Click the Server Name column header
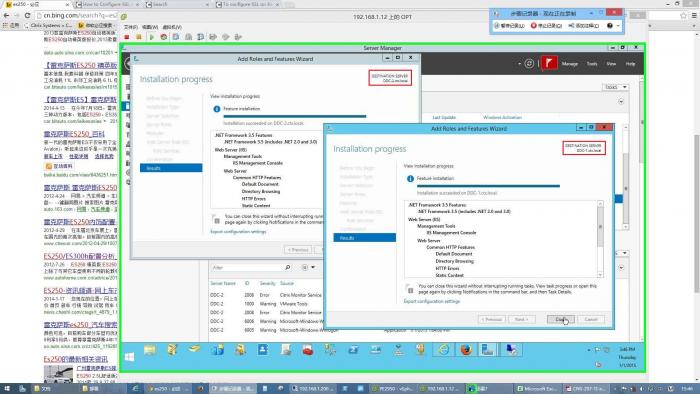This screenshot has height=394, width=700. [223, 283]
